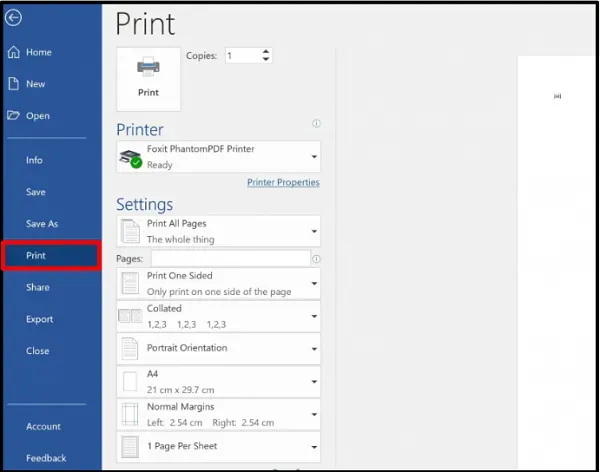Click the Pages info icon

coord(316,258)
